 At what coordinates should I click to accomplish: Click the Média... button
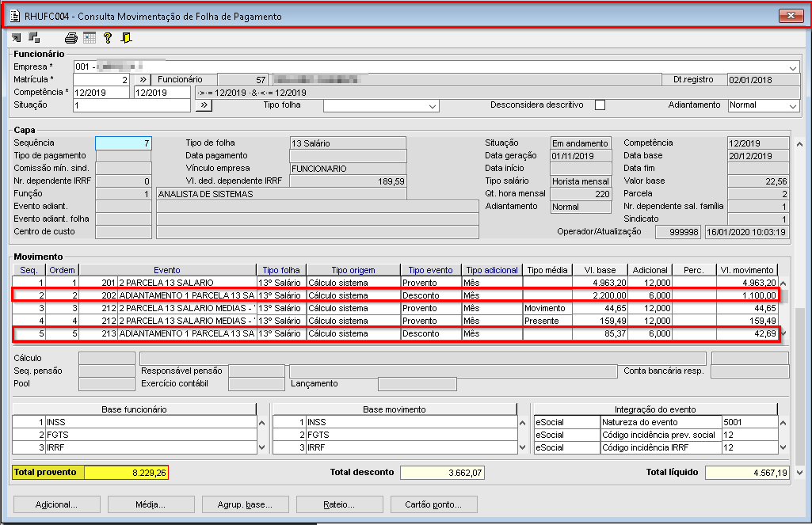click(151, 504)
